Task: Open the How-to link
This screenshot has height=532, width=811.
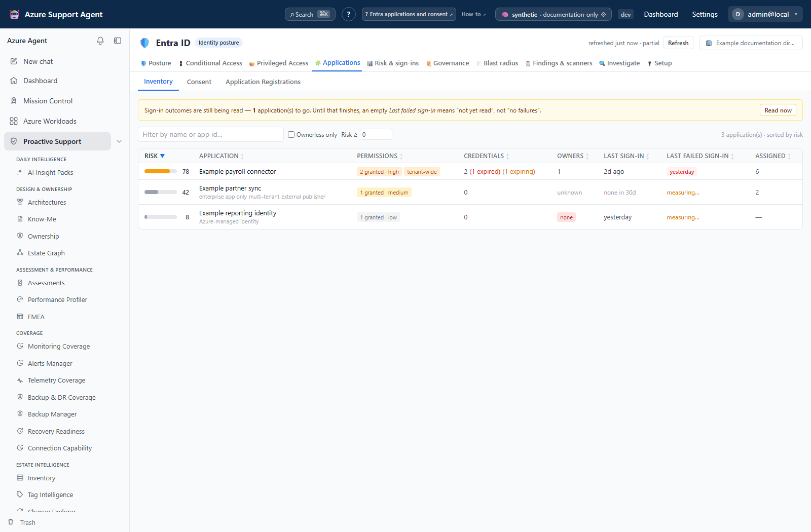Action: pos(473,14)
